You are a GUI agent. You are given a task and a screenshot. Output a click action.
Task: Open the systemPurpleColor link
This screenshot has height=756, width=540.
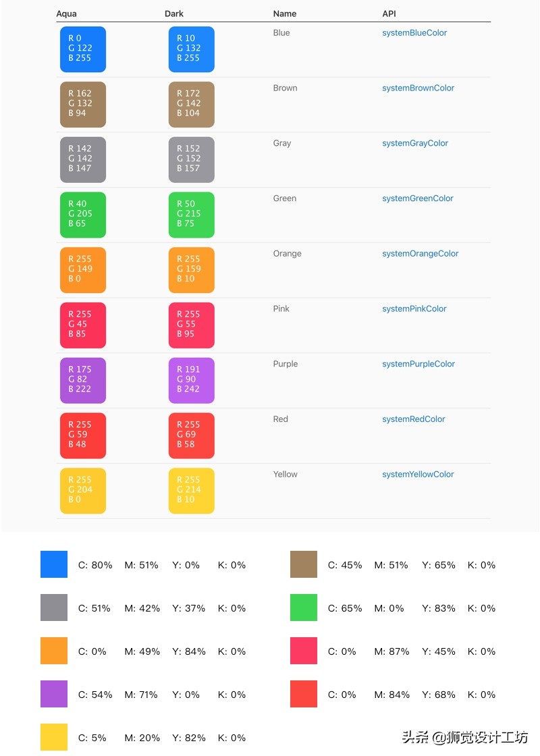[x=418, y=364]
